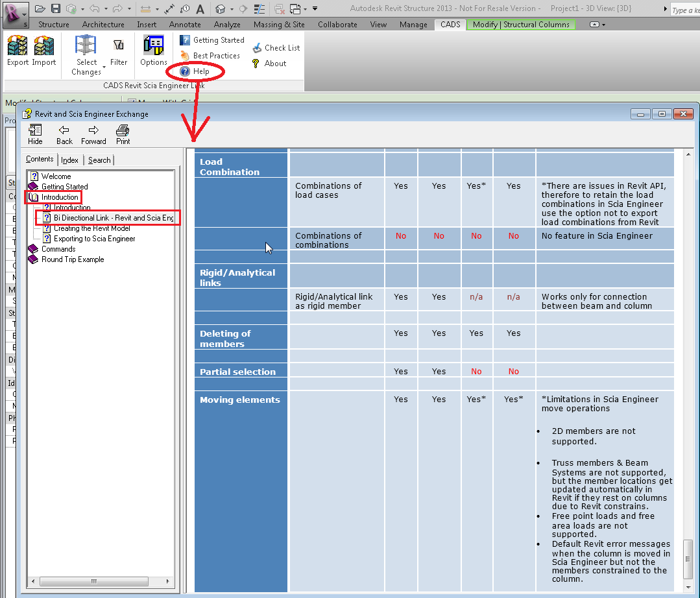Go Back in help viewer
The image size is (700, 598).
tap(64, 134)
